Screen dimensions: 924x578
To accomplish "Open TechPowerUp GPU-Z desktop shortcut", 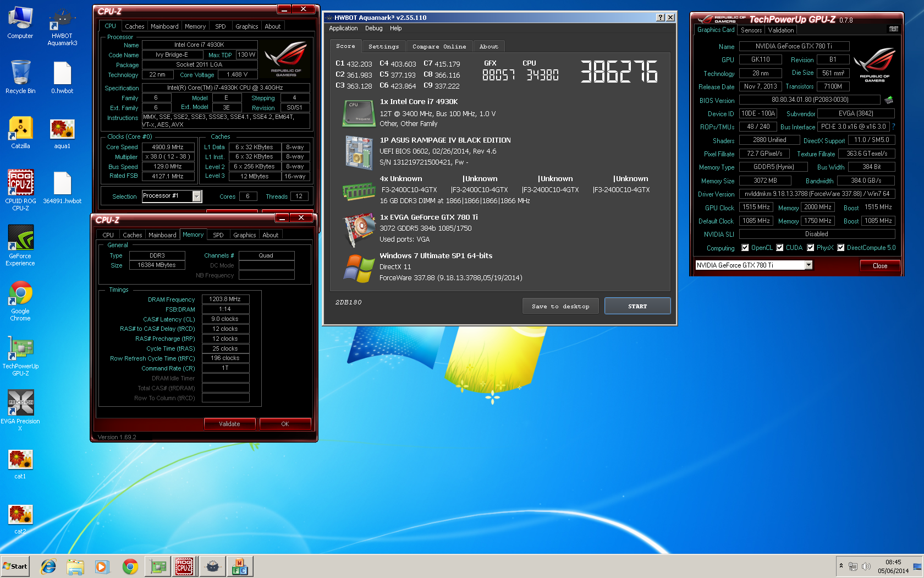I will (20, 356).
